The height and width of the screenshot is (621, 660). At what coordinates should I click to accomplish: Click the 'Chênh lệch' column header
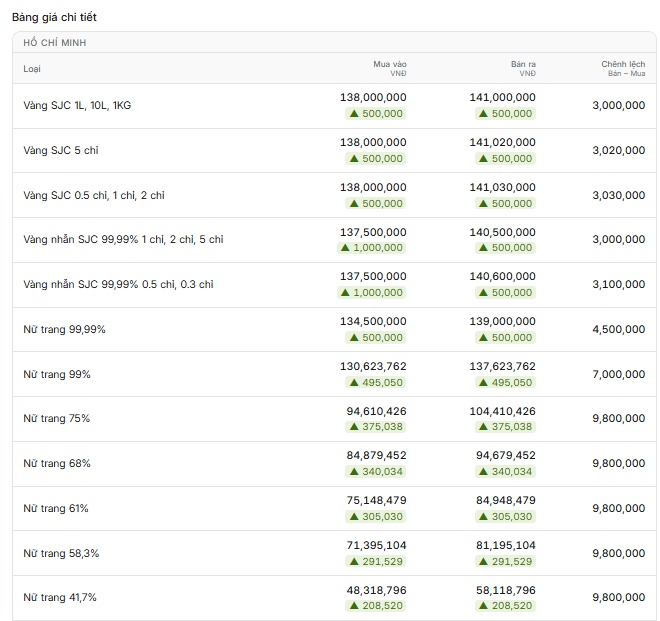pos(623,68)
